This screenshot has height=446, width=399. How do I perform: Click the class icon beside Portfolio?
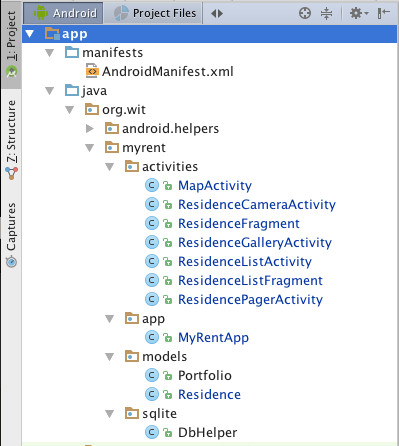tap(152, 375)
